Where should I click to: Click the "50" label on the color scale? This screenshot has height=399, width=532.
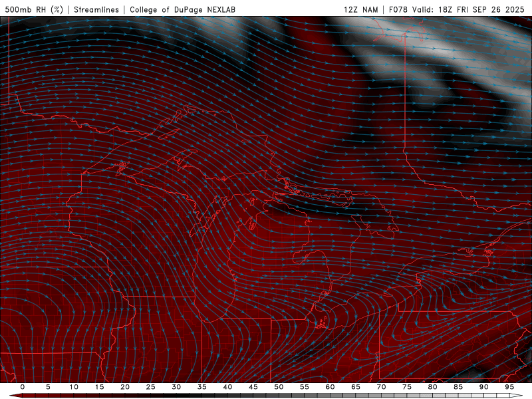coord(279,387)
